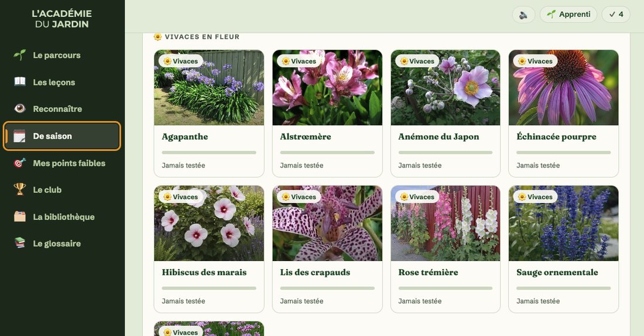The height and width of the screenshot is (336, 644).
Task: Click the Vivaces badge on Hibiscus des marais card
Action: pos(181,197)
